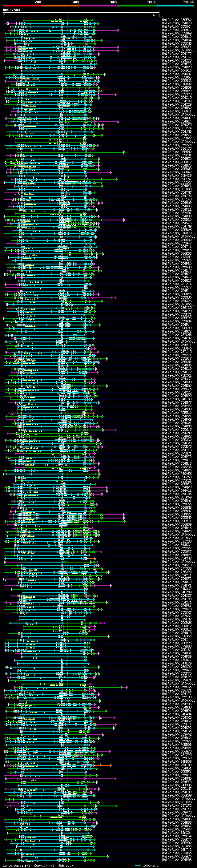Screen dimensions: 197x868
Task: Select the UniRef100_Q54Q19 label
Action: tap(176, 37)
